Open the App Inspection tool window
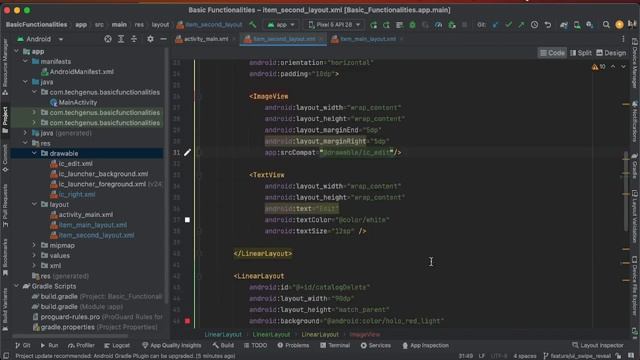The image size is (640, 360). [x=425, y=345]
